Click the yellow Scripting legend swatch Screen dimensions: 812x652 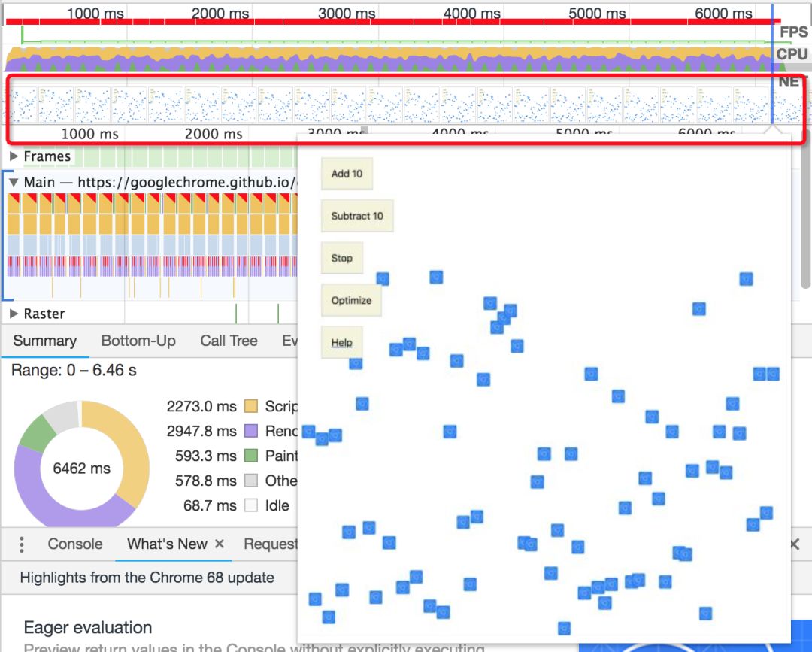coord(251,407)
